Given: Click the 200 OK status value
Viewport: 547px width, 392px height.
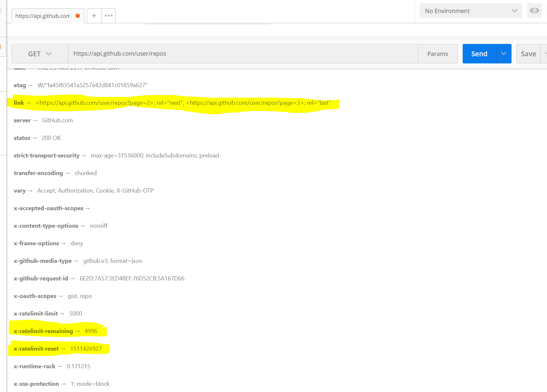Looking at the screenshot, I should click(x=51, y=138).
